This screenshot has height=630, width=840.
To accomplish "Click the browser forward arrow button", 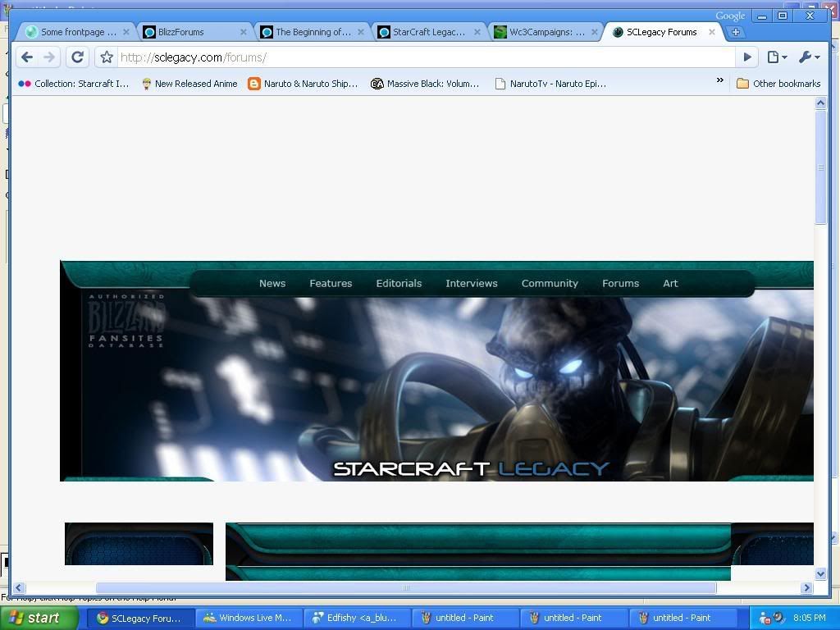I will coord(49,57).
